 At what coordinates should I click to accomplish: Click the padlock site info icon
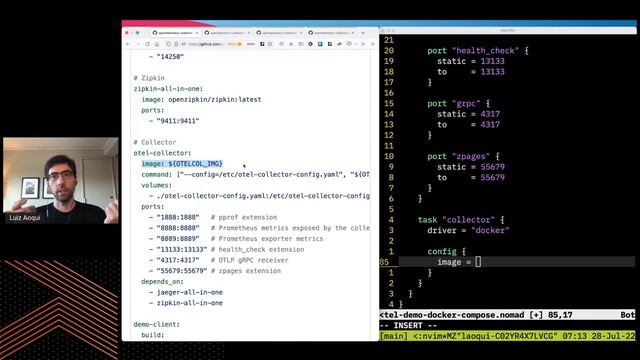(x=176, y=44)
